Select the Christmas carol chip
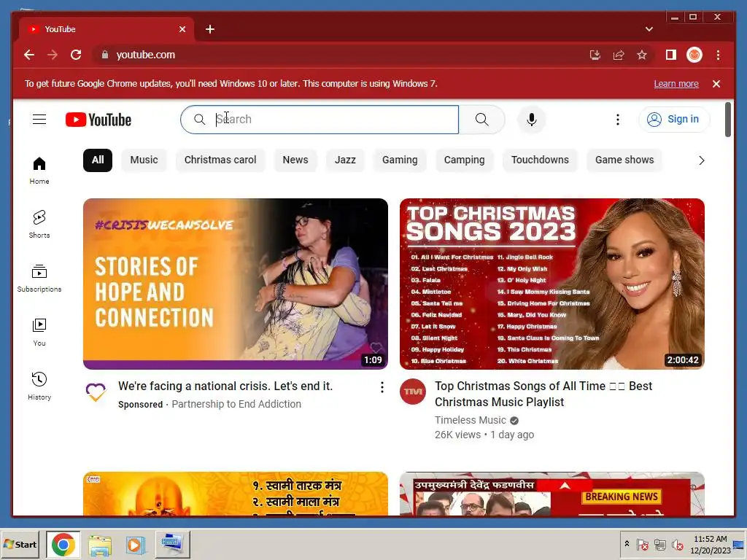747x560 pixels. [x=220, y=160]
